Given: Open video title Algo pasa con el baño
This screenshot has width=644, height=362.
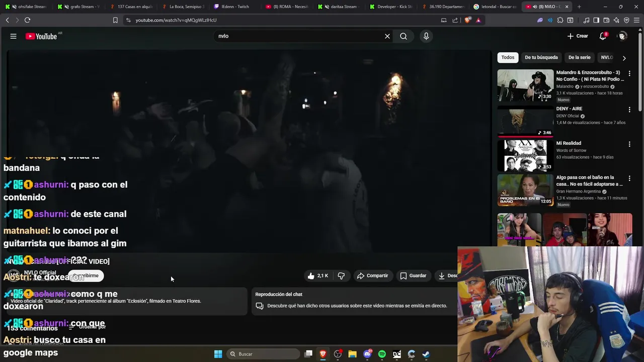Looking at the screenshot, I should click(589, 180).
